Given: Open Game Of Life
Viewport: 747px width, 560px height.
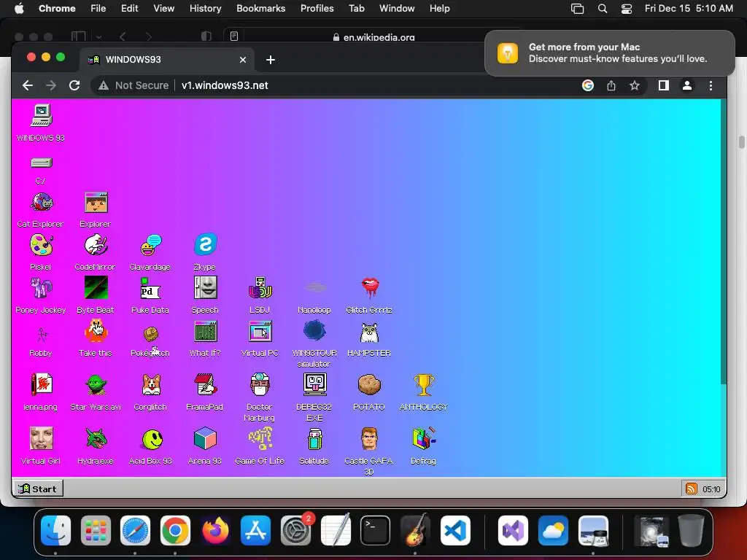Looking at the screenshot, I should click(x=260, y=438).
